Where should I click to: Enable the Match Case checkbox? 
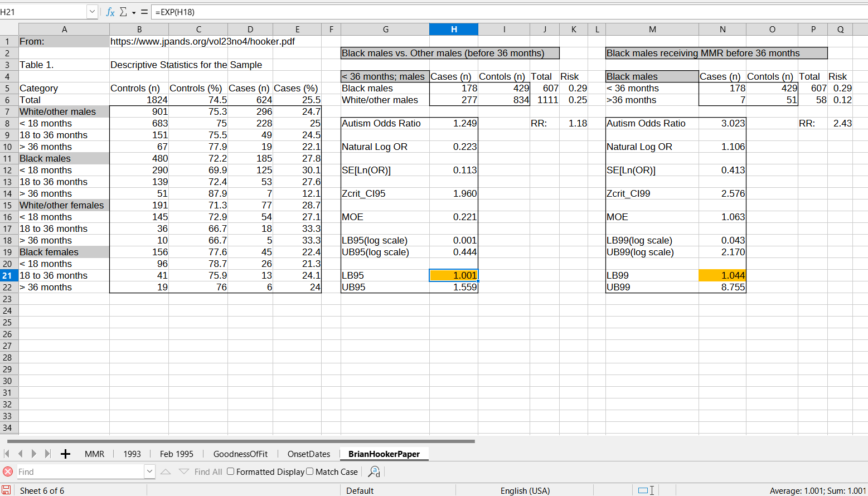coord(310,471)
